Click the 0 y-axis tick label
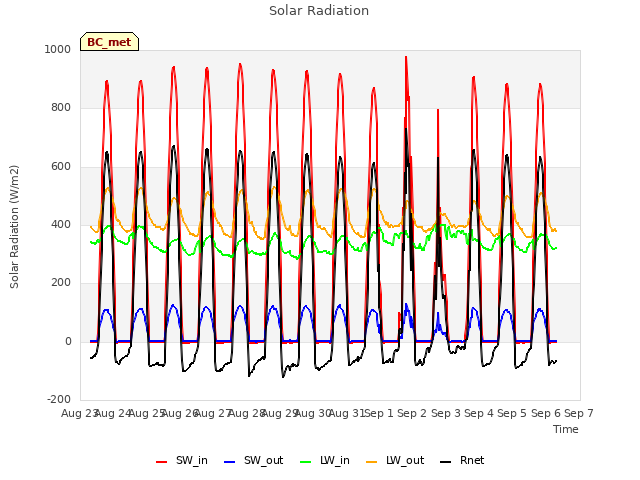 point(68,341)
